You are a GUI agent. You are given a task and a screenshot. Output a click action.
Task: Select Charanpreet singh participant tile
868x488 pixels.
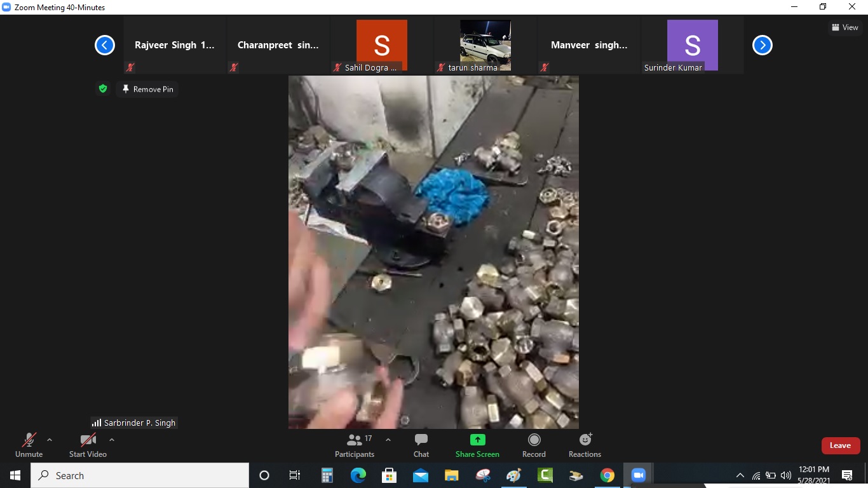point(278,45)
